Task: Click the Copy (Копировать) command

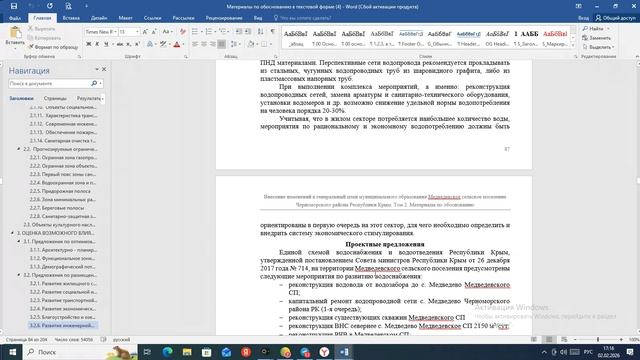Action: point(43,38)
